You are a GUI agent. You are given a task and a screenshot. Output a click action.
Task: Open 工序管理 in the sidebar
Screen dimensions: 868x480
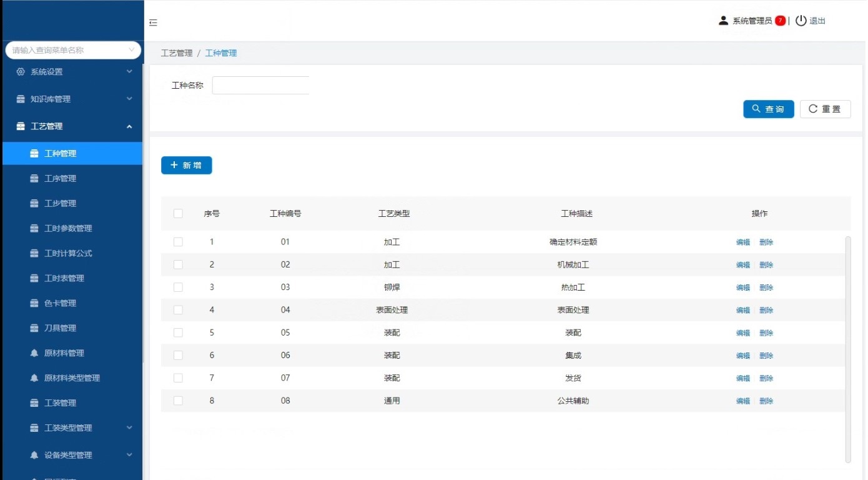[x=60, y=179]
